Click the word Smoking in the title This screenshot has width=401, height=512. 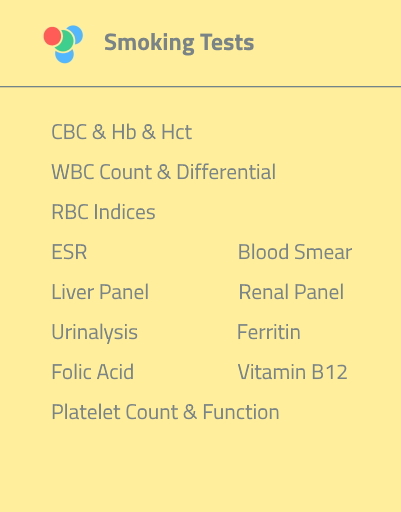coord(149,43)
